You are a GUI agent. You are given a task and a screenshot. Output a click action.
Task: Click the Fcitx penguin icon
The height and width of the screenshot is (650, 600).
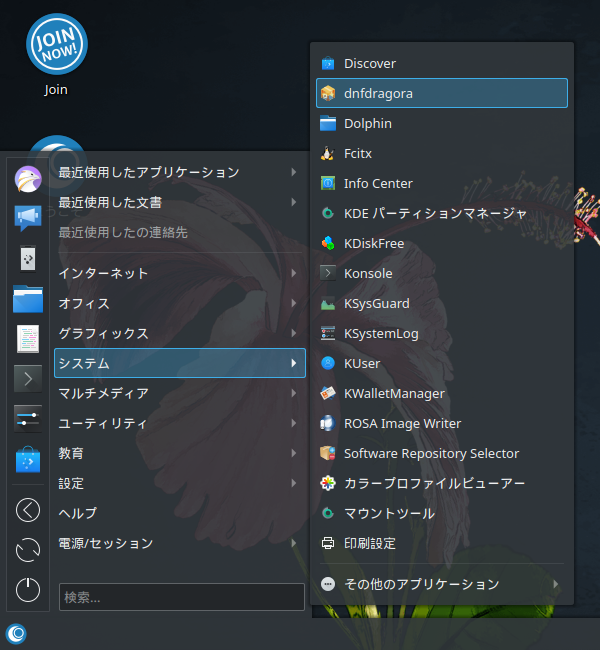click(x=328, y=153)
